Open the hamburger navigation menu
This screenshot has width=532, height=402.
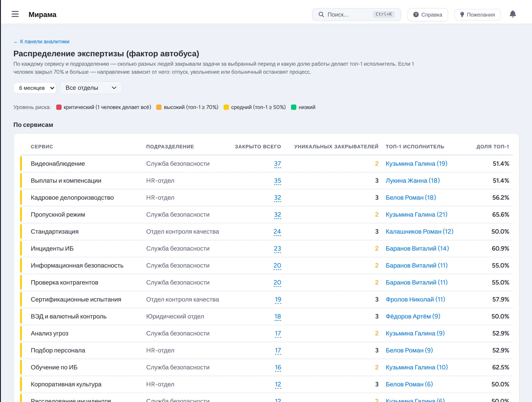click(x=15, y=14)
